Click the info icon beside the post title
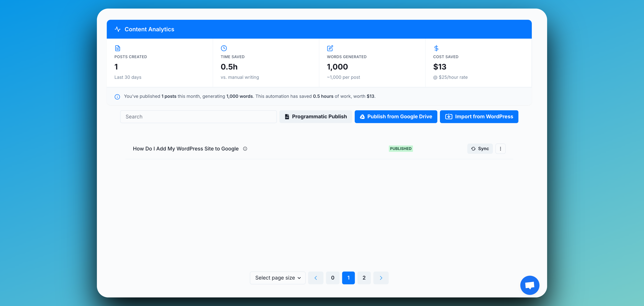Image resolution: width=644 pixels, height=306 pixels. [245, 149]
